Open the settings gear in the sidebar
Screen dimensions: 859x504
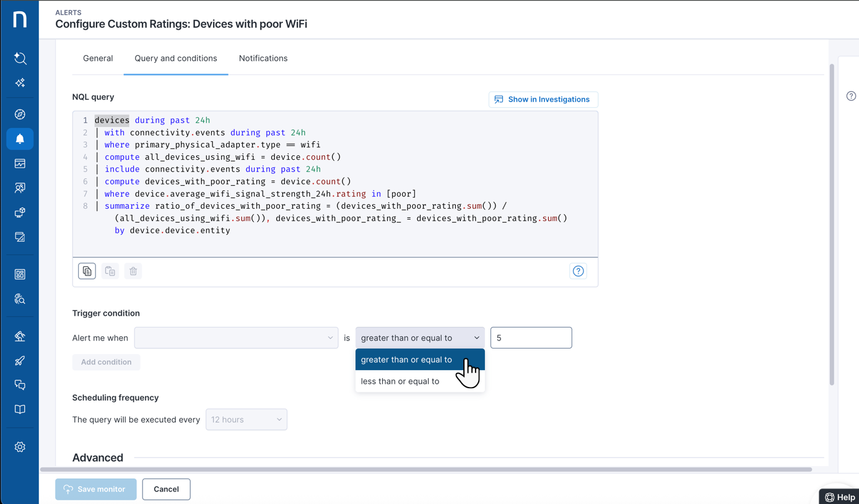pos(20,447)
